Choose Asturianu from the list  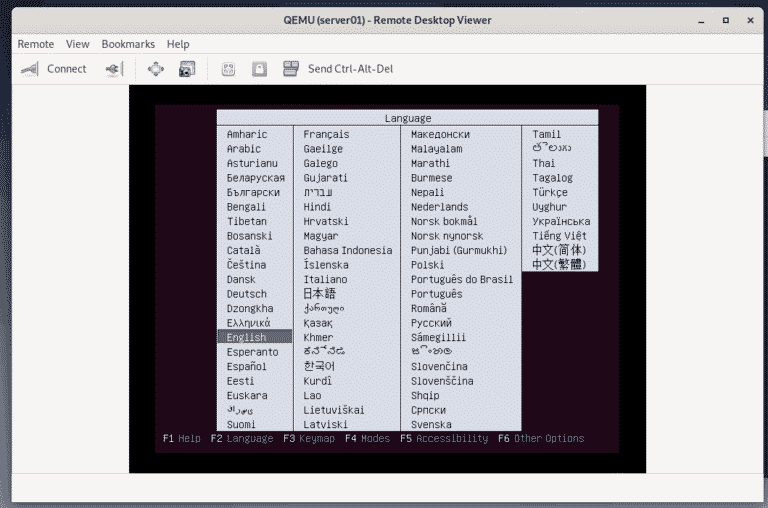[252, 163]
